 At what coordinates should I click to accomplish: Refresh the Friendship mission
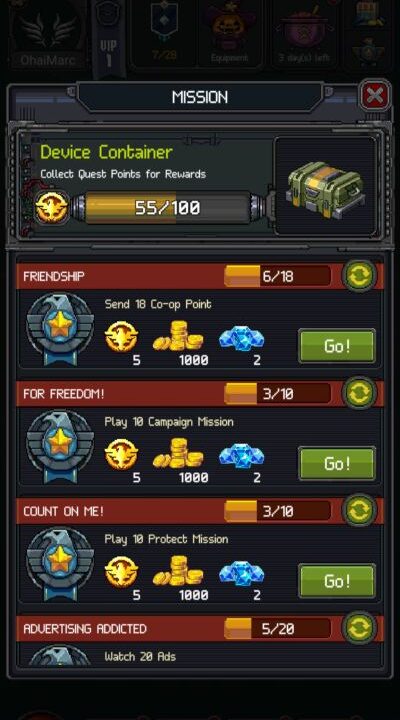[x=360, y=276]
